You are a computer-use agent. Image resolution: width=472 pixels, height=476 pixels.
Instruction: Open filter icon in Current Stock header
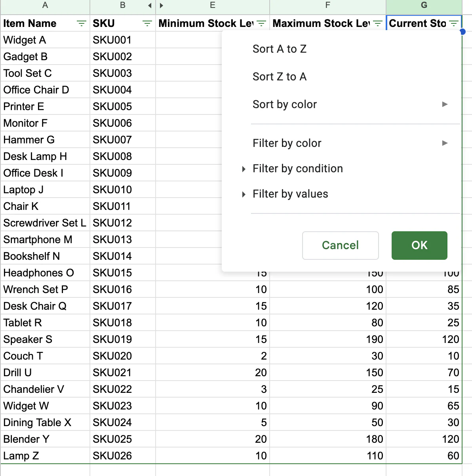[x=454, y=24]
